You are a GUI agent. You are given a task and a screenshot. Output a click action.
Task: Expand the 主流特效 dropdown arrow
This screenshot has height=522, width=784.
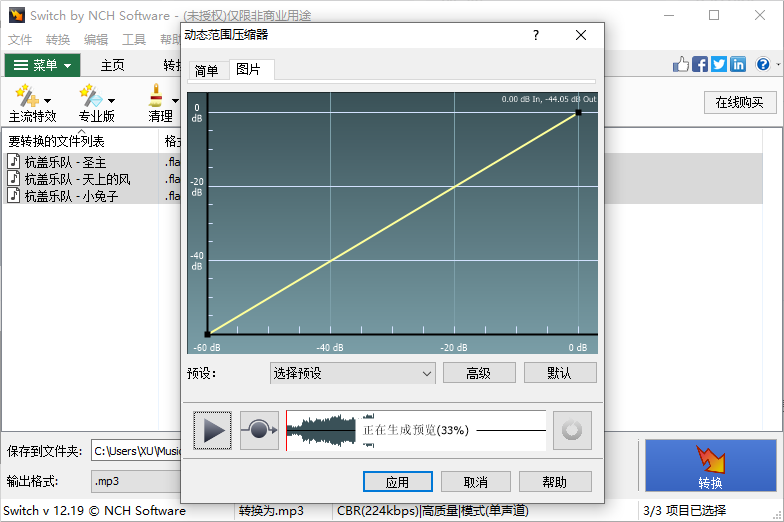pyautogui.click(x=48, y=100)
